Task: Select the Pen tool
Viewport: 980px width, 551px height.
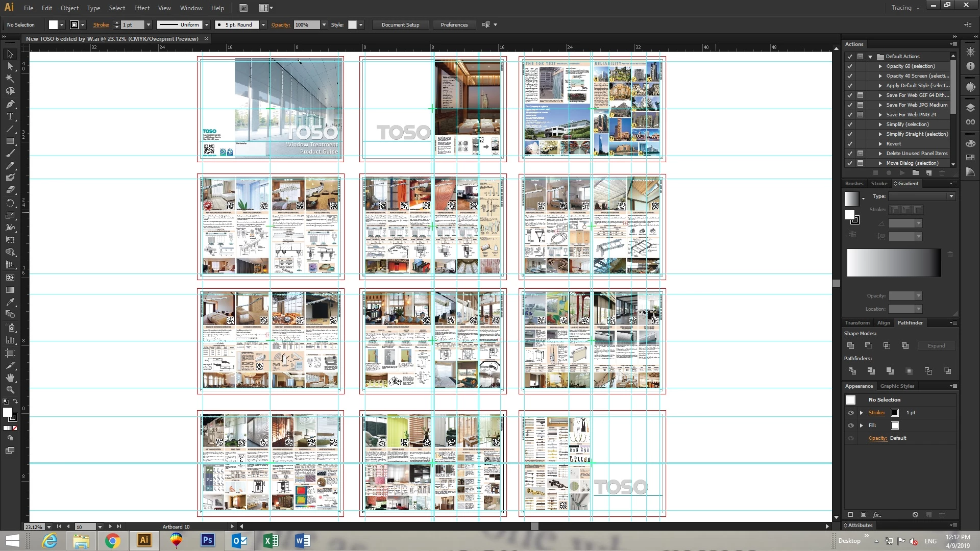Action: (10, 104)
